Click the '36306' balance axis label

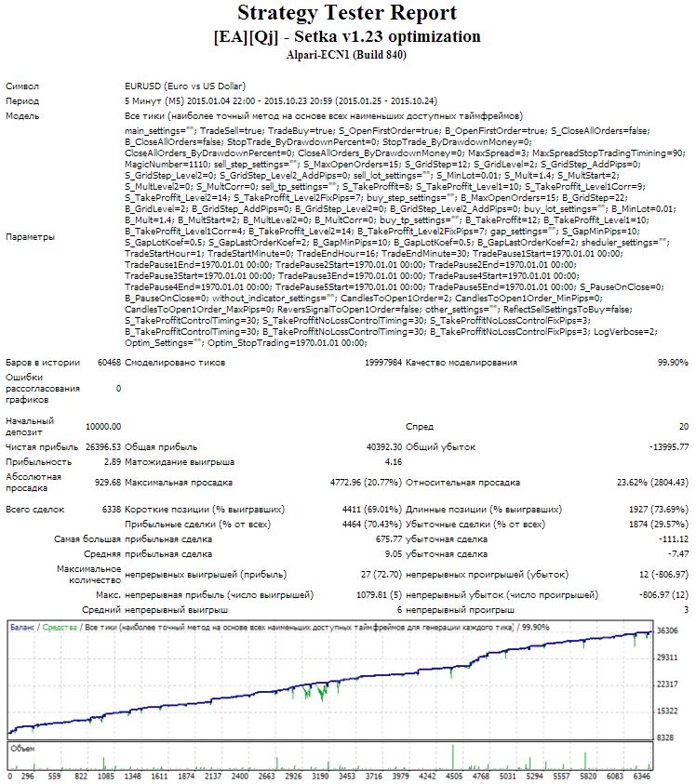[667, 631]
